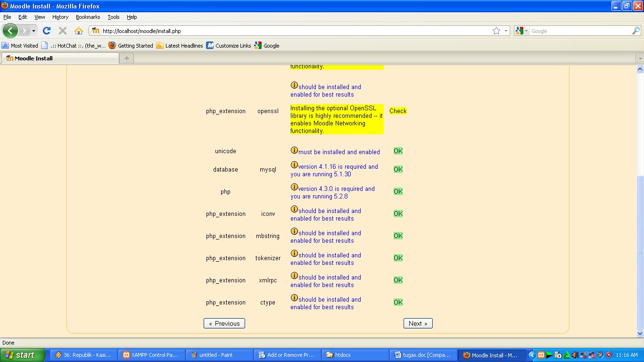644x362 pixels.
Task: Select the Moodle Install tab
Action: pyautogui.click(x=60, y=58)
